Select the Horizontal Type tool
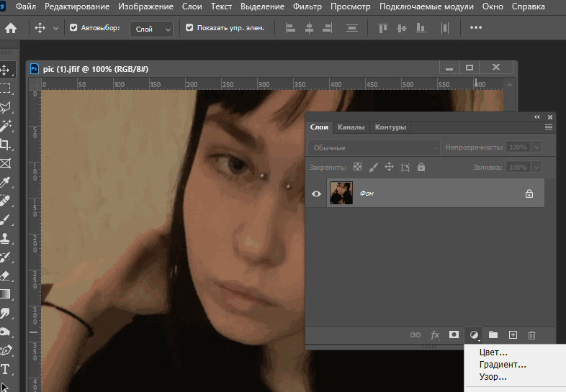Image resolution: width=566 pixels, height=392 pixels. click(x=5, y=369)
